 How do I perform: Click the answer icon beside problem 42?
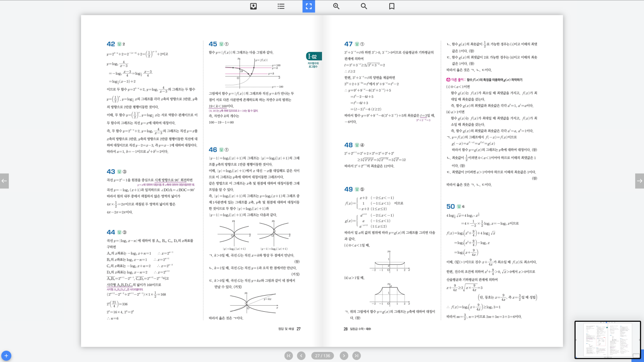(119, 44)
